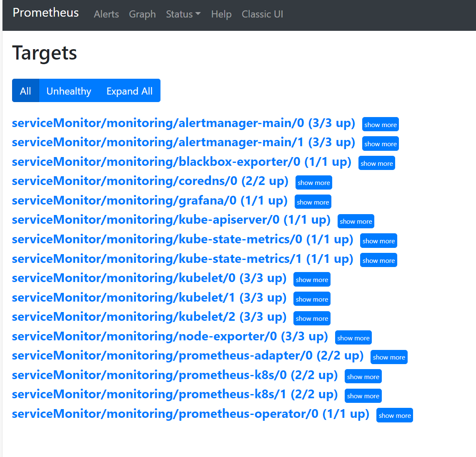Viewport: 476px width, 457px height.
Task: Open prometheus-operator/0 (1/1 up) link
Action: [x=190, y=414]
